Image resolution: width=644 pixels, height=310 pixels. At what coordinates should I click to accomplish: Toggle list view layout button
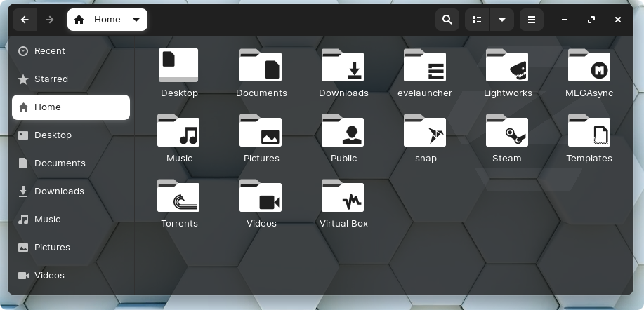click(477, 20)
